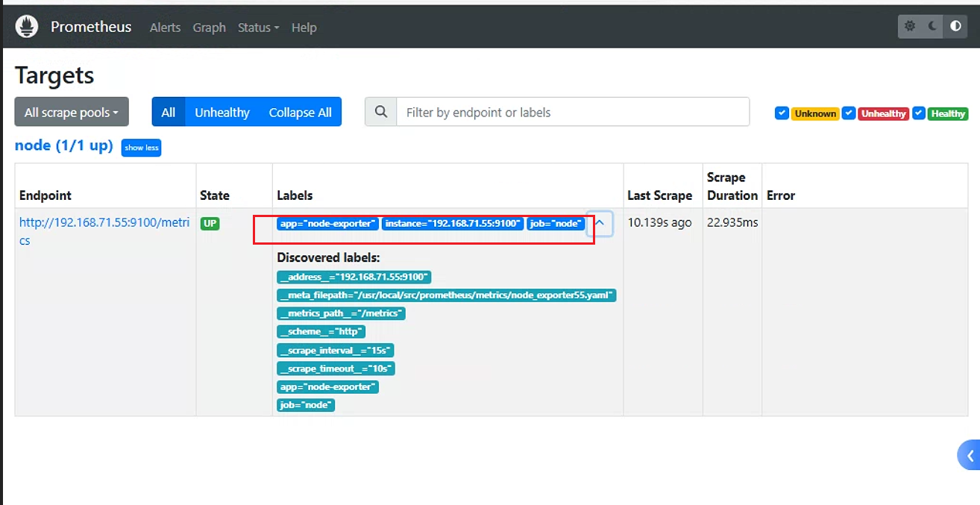
Task: Switch to light theme sun icon
Action: [x=910, y=26]
